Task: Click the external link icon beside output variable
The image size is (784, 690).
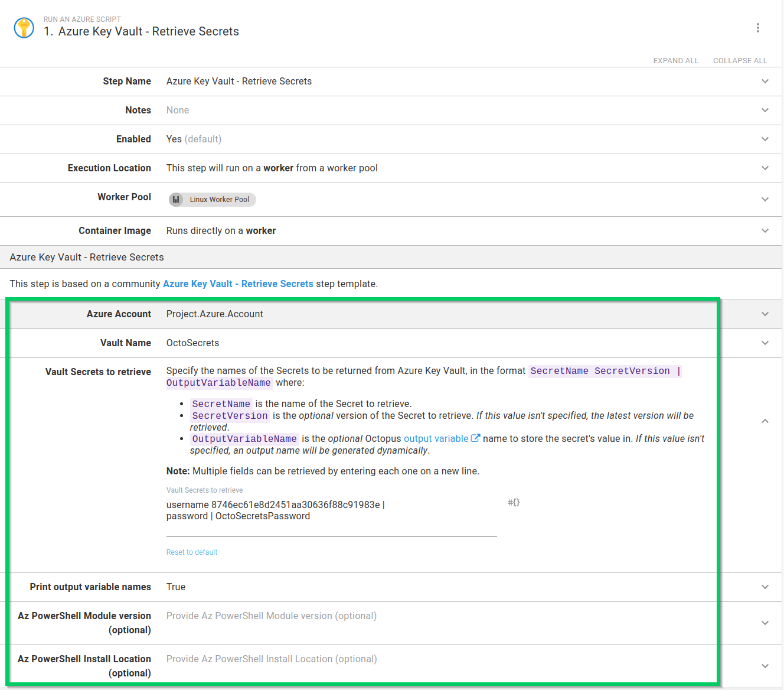Action: (x=476, y=438)
